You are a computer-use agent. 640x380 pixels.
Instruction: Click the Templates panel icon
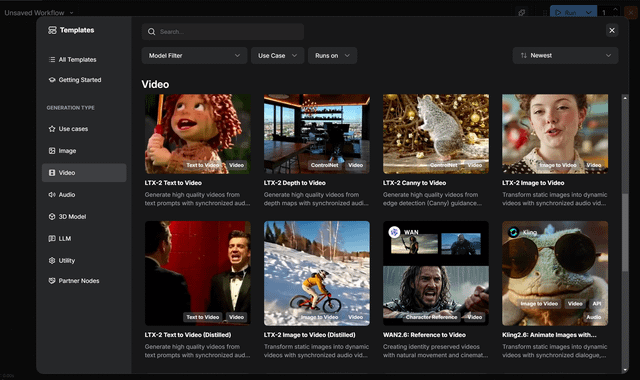click(x=52, y=30)
